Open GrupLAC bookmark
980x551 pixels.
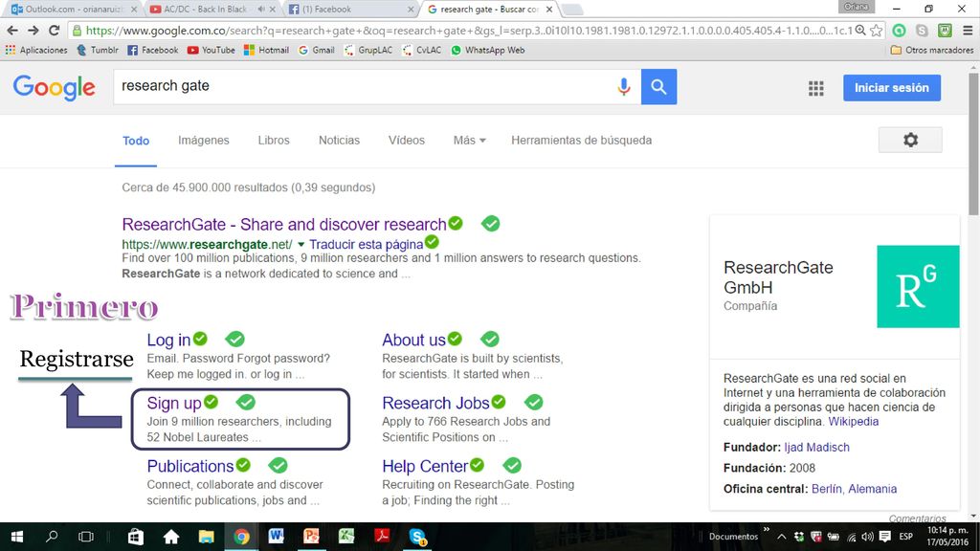(x=368, y=50)
